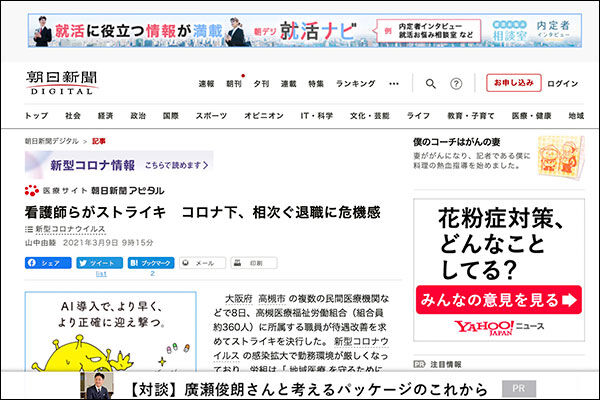Open the 高槻市 keyword link
Viewport: 600px width, 400px height.
(272, 299)
